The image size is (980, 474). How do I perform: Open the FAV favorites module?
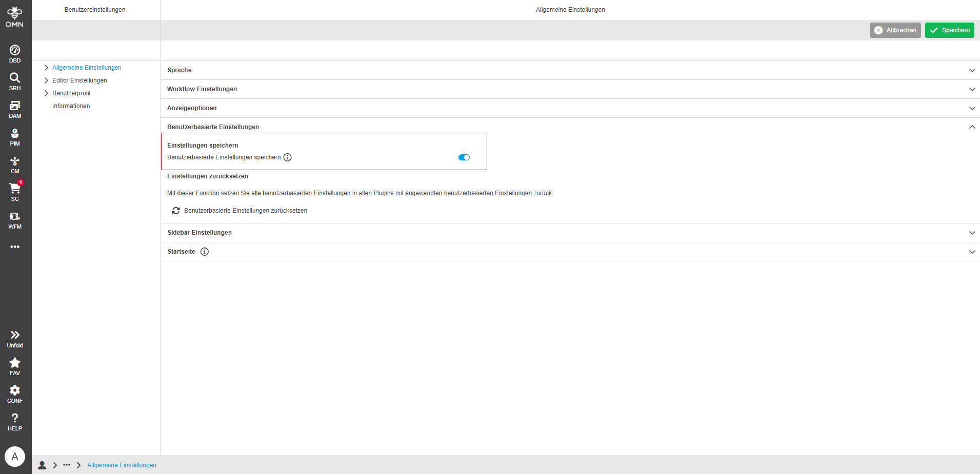(x=14, y=365)
